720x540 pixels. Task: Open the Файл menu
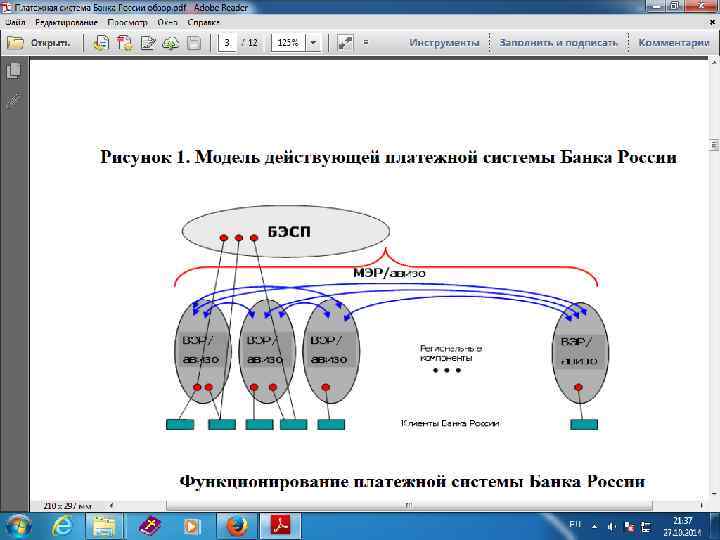coord(16,22)
